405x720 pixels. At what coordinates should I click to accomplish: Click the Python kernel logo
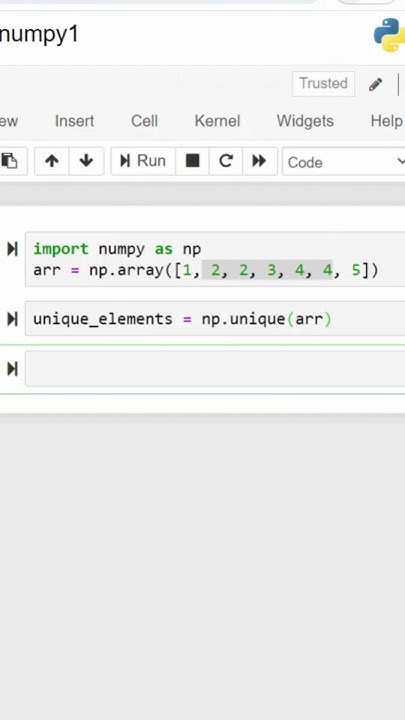coord(389,35)
